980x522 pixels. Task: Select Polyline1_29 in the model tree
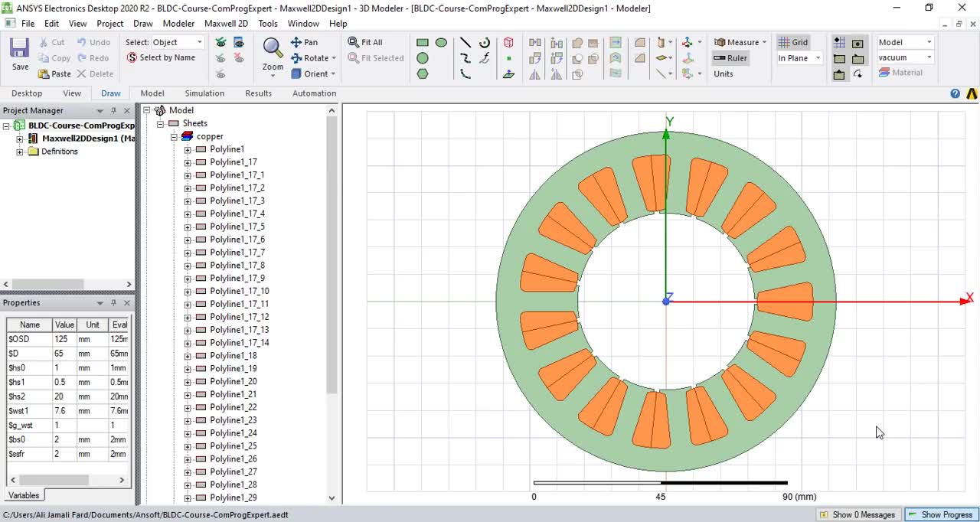[x=233, y=498]
